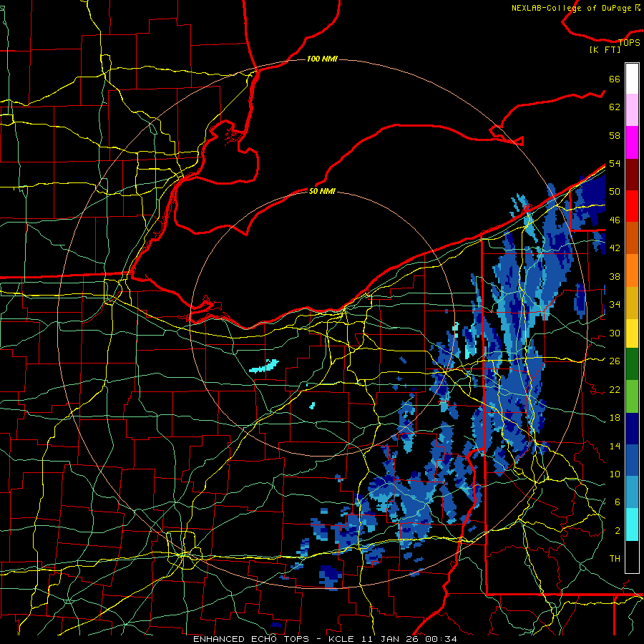The image size is (644, 644).
Task: Click the magenta 58 kft legend swatch
Action: coord(632,142)
